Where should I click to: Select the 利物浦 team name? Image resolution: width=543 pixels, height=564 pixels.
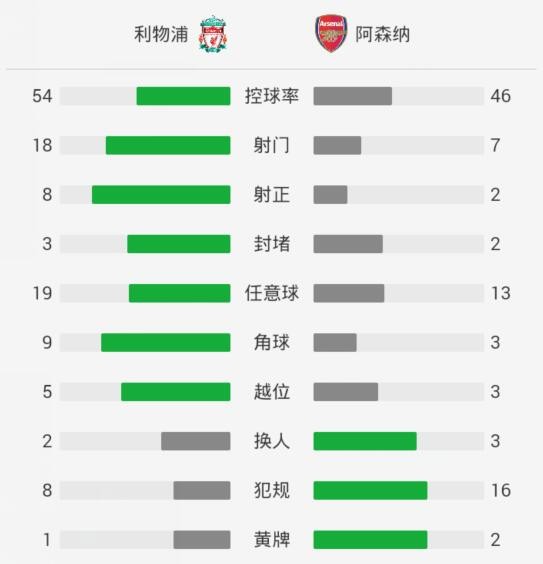tap(161, 35)
